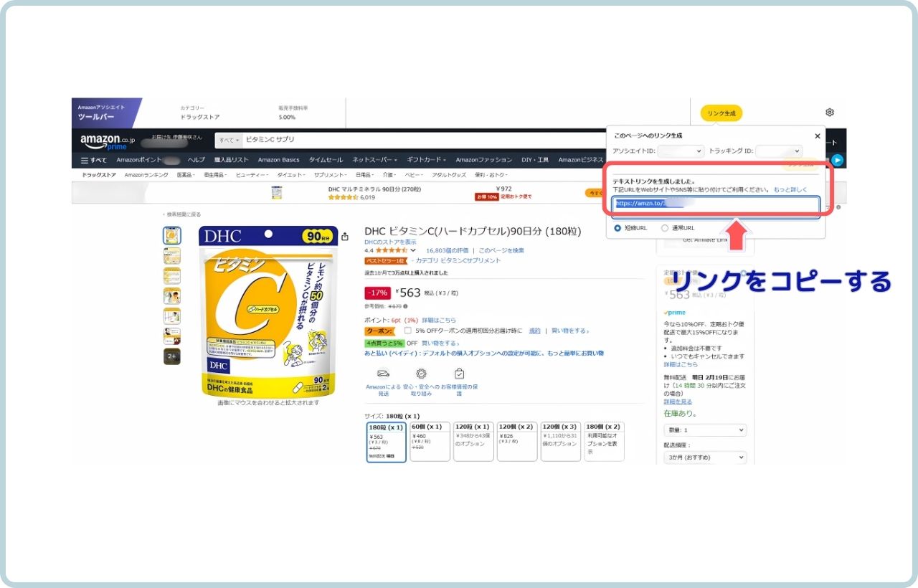Expand the rating chevron after the stars
918x588 pixels.
[x=415, y=250]
